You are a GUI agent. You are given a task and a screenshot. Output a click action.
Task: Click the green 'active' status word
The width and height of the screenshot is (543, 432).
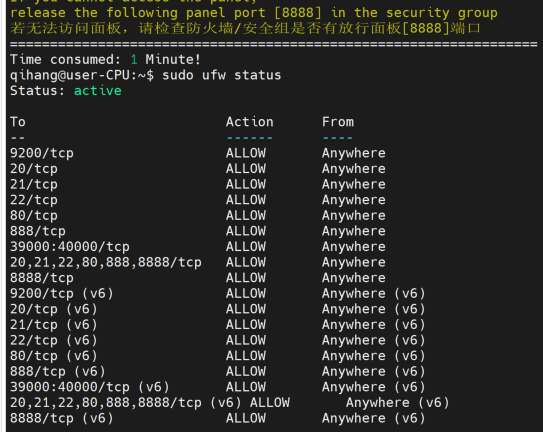click(98, 91)
